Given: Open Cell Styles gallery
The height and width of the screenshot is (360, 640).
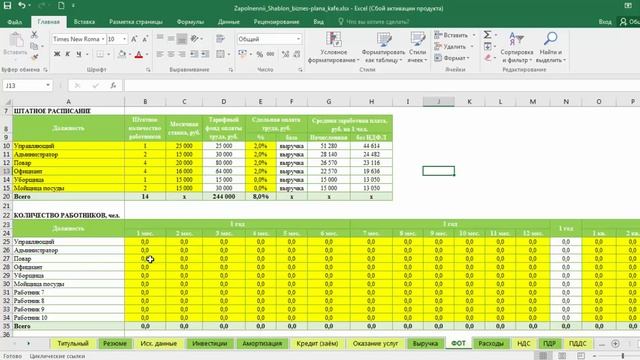Looking at the screenshot, I should coord(417,48).
